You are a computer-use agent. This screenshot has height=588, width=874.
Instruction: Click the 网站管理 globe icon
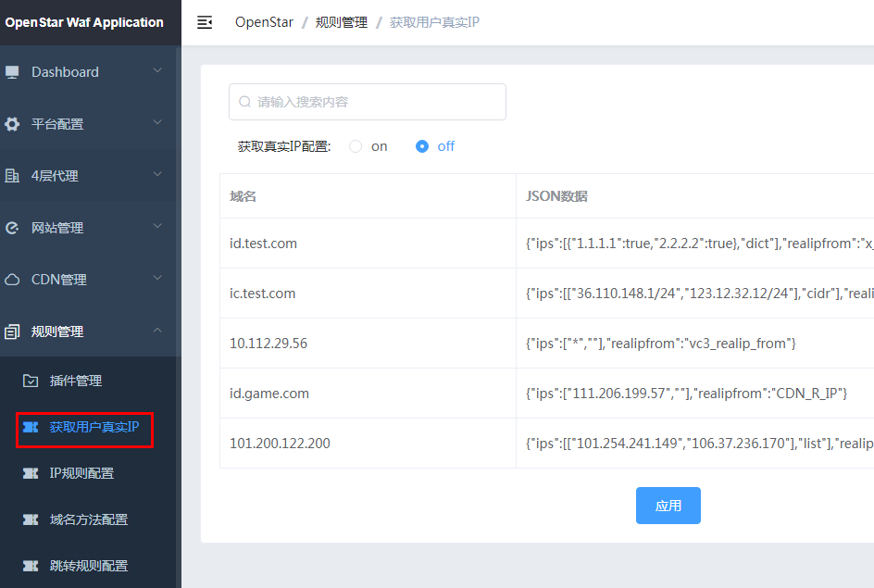(12, 228)
